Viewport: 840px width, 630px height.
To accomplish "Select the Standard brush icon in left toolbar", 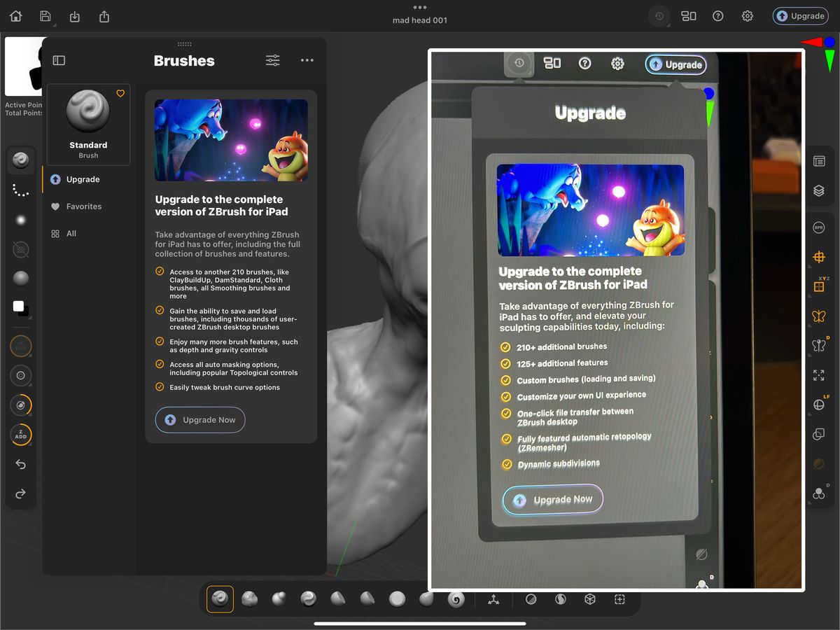I will pos(21,160).
